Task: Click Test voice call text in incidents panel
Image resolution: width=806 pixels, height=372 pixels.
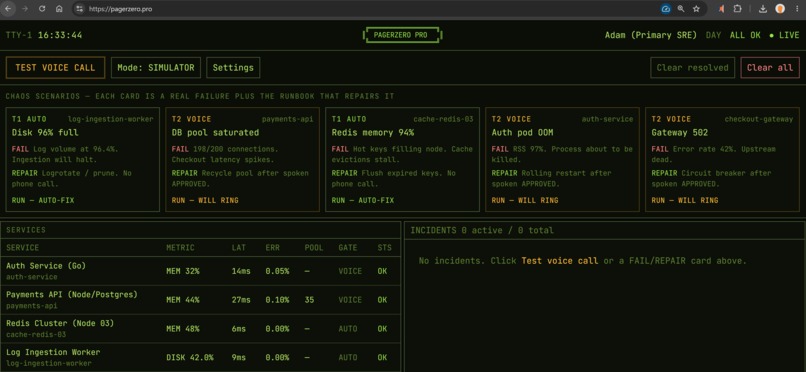Action: (x=560, y=261)
